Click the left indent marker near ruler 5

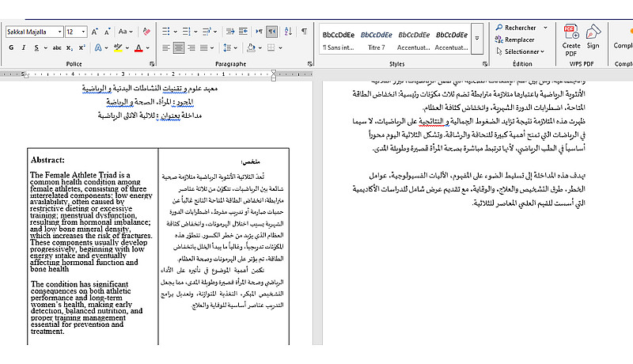26,75
